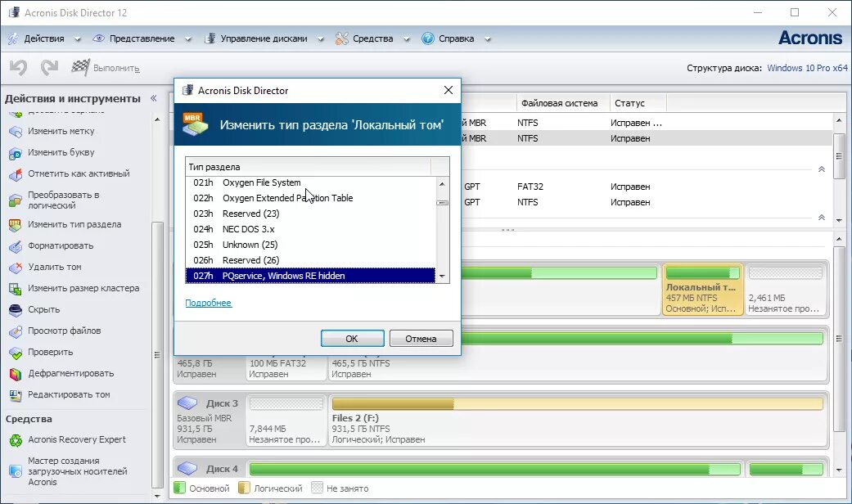Click the Проверить icon in sidebar

16,353
